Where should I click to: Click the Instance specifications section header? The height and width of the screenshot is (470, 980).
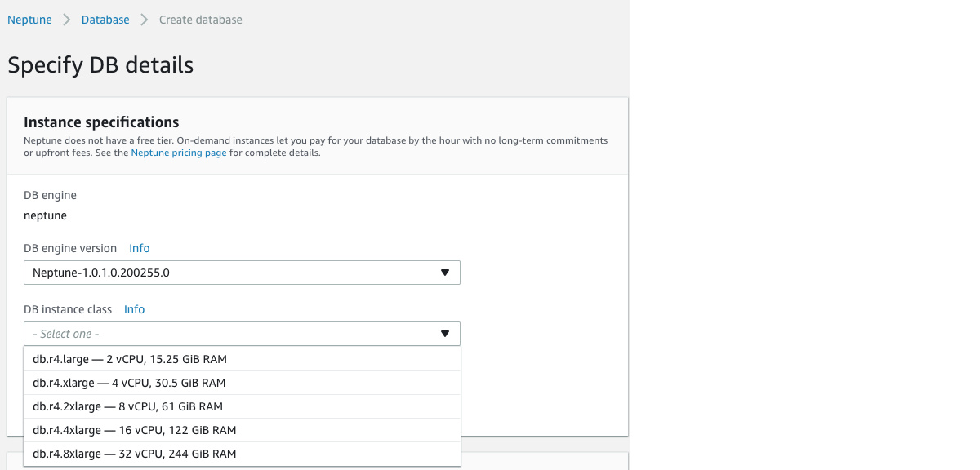click(100, 122)
